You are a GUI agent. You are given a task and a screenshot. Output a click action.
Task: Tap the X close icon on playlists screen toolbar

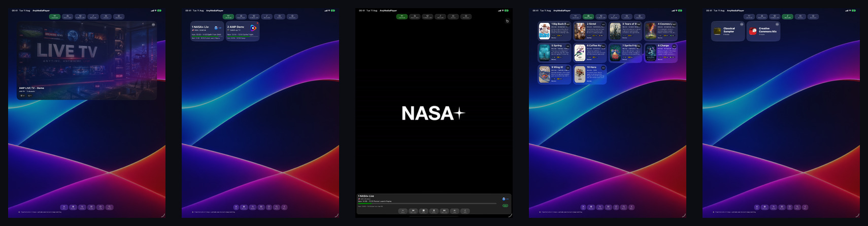coord(757,207)
